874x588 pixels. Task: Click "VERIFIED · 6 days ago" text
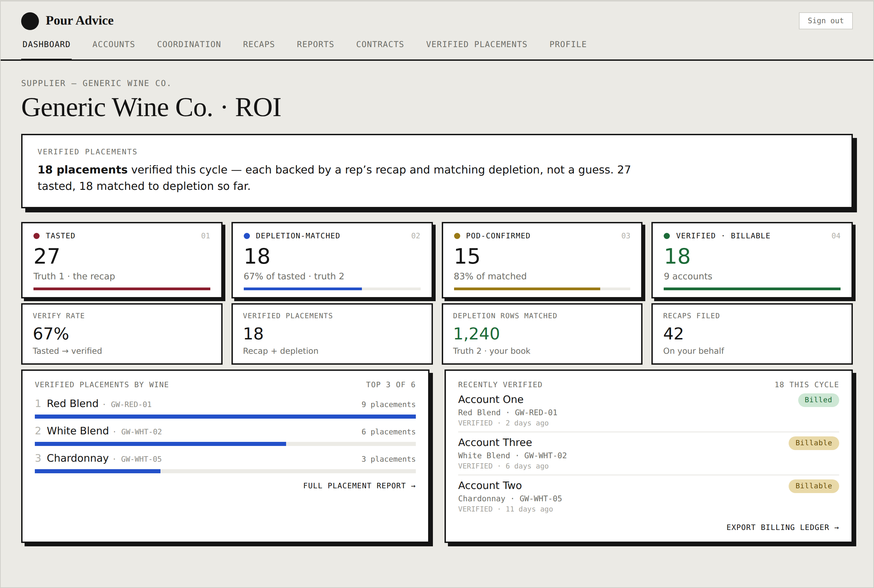point(503,466)
